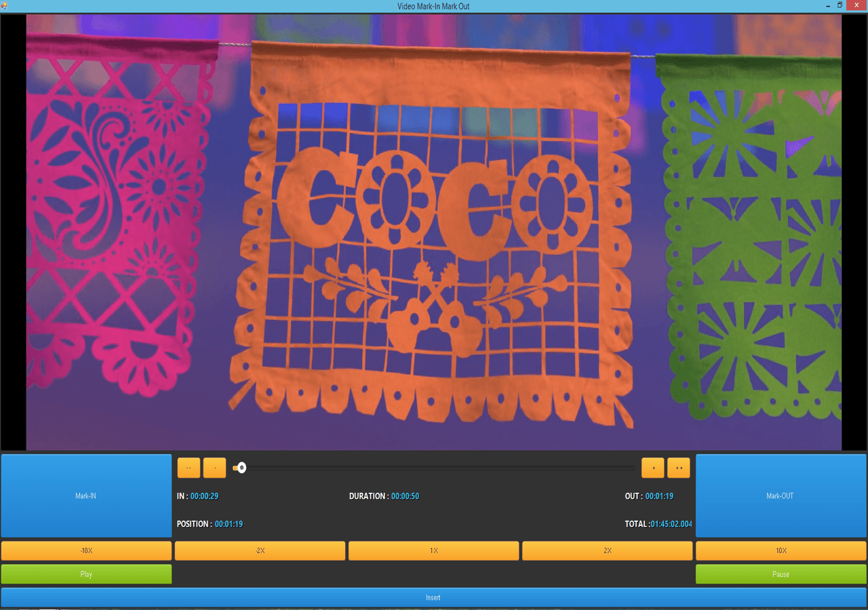The width and height of the screenshot is (868, 610).
Task: Click the double-minus step back button
Action: pos(189,468)
